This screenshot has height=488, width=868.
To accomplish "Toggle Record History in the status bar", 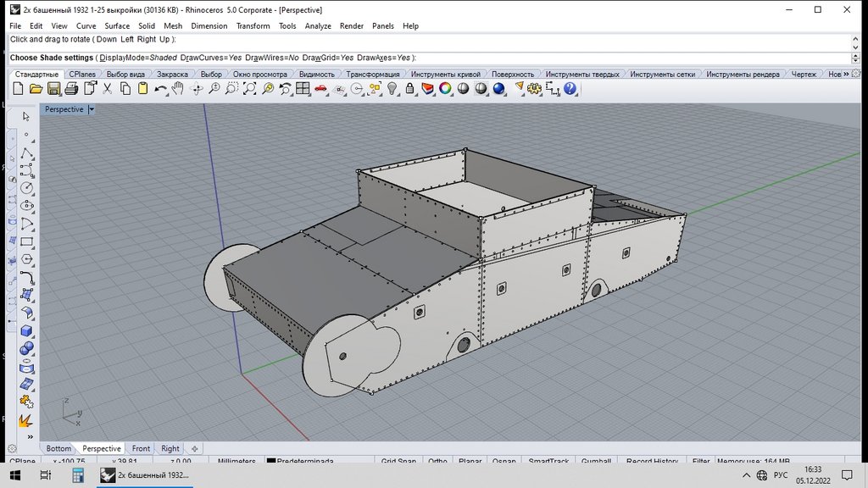I will pyautogui.click(x=652, y=460).
